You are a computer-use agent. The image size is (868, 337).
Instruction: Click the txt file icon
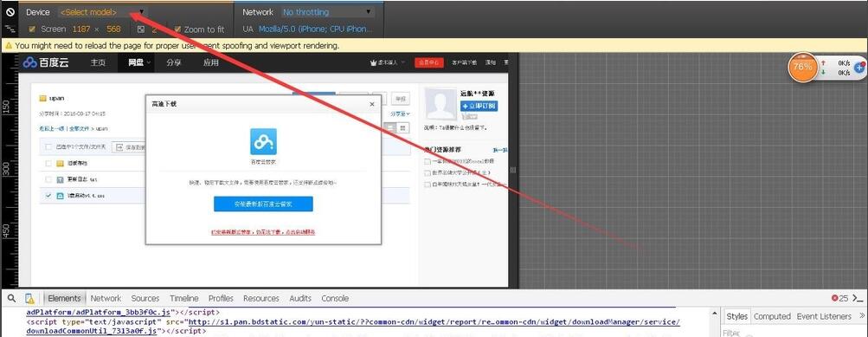click(x=61, y=179)
